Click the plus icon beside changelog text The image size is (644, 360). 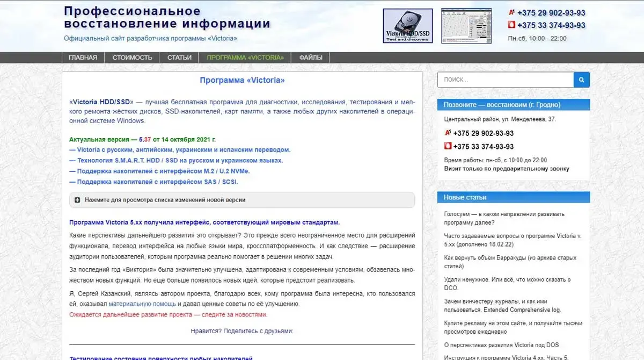tap(77, 200)
